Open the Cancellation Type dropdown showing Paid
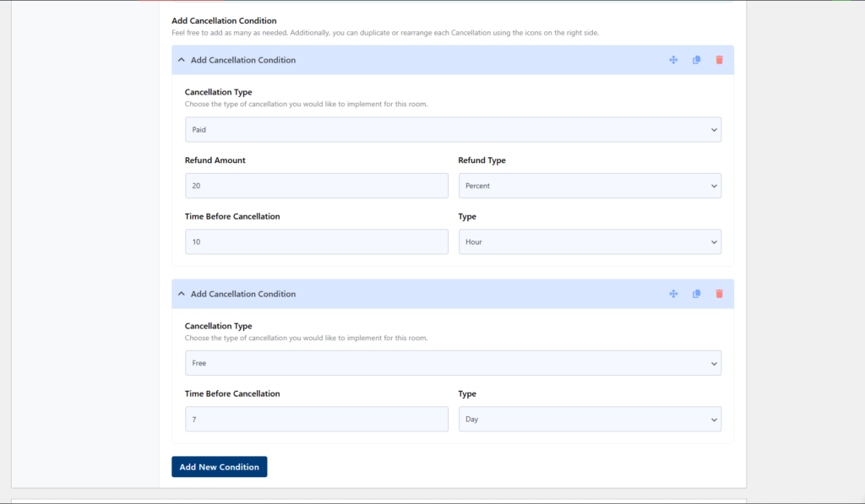 click(x=453, y=129)
